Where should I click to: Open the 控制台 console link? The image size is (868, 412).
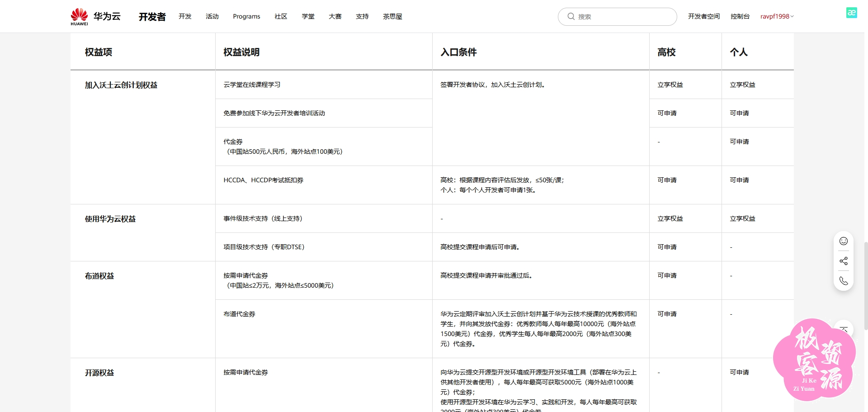coord(740,16)
